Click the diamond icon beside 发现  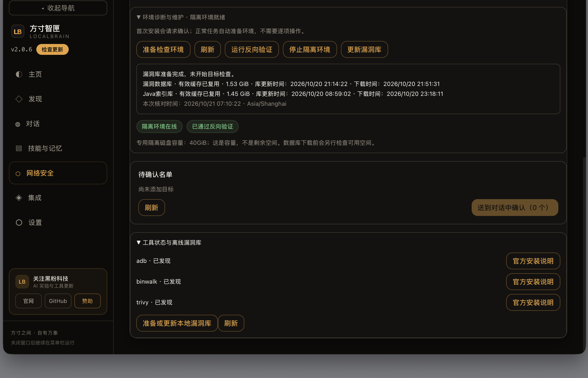pyautogui.click(x=19, y=99)
